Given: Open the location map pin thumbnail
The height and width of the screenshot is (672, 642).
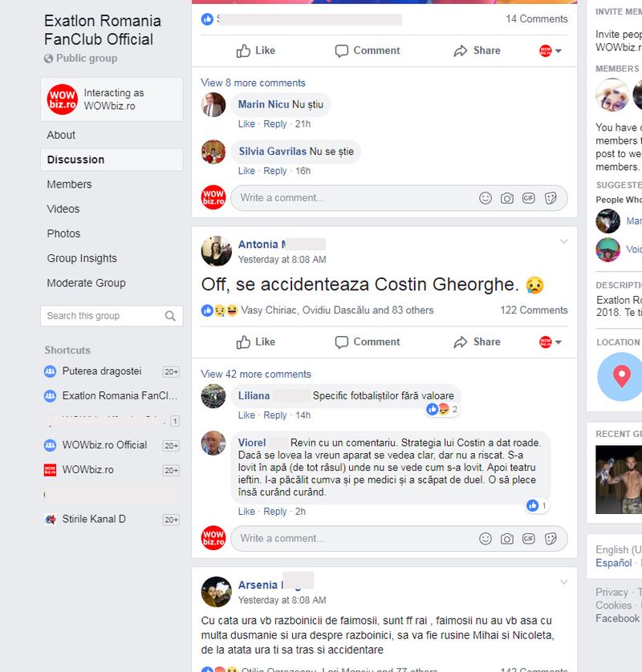Looking at the screenshot, I should click(x=621, y=376).
